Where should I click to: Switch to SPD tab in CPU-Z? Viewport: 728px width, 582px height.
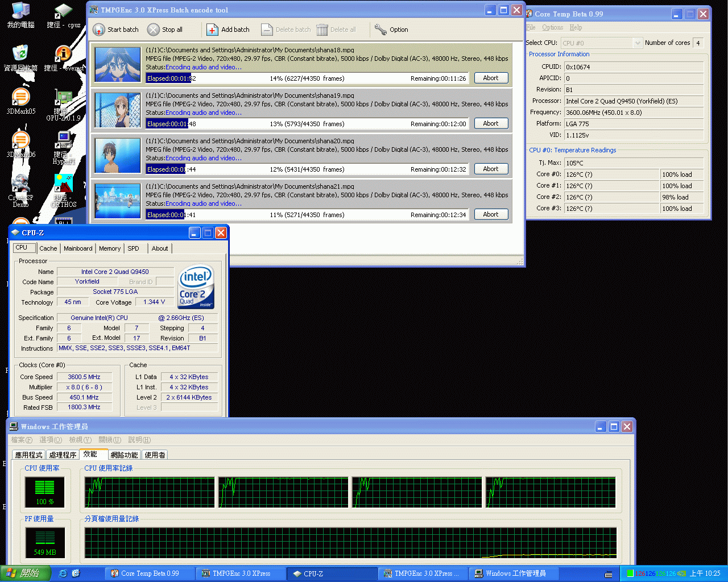tap(134, 248)
